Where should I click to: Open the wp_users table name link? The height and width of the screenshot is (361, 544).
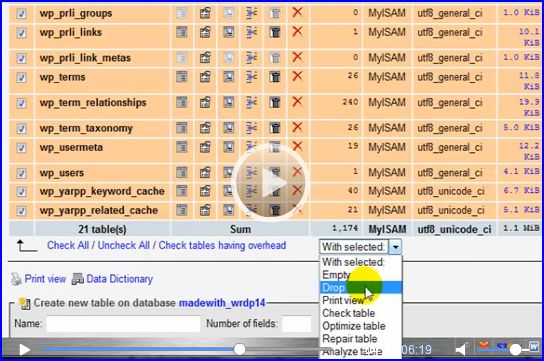click(62, 173)
